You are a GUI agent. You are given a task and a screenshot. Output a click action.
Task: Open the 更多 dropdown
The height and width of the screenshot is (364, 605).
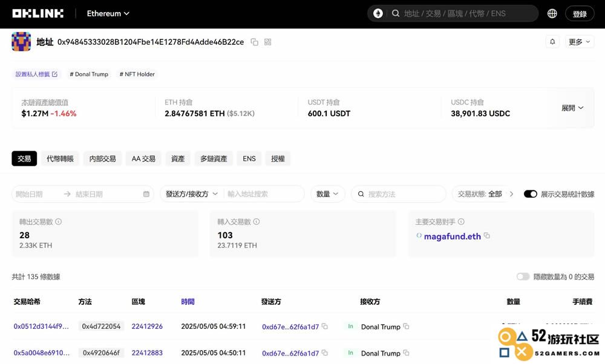(x=580, y=42)
